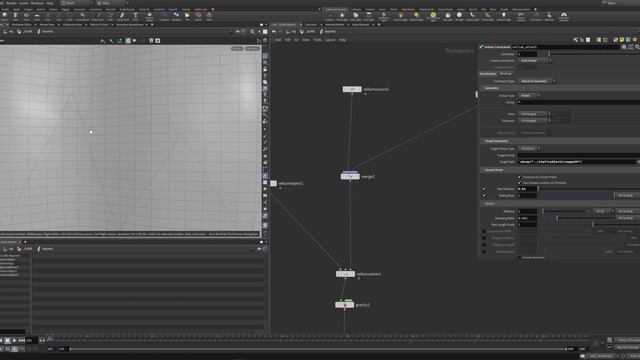The image size is (640, 360).
Task: Open the Constraint Type dropdown
Action: [x=537, y=81]
